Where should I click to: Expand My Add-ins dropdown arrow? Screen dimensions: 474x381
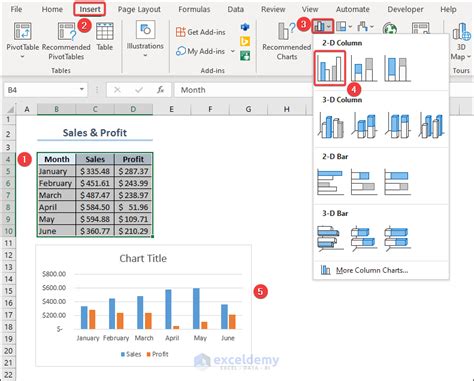tap(233, 51)
